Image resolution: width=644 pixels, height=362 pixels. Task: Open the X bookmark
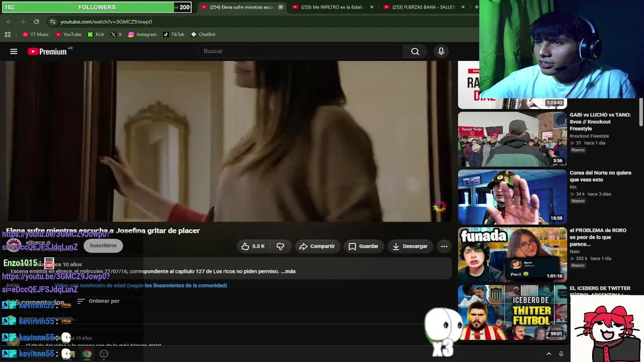[116, 34]
